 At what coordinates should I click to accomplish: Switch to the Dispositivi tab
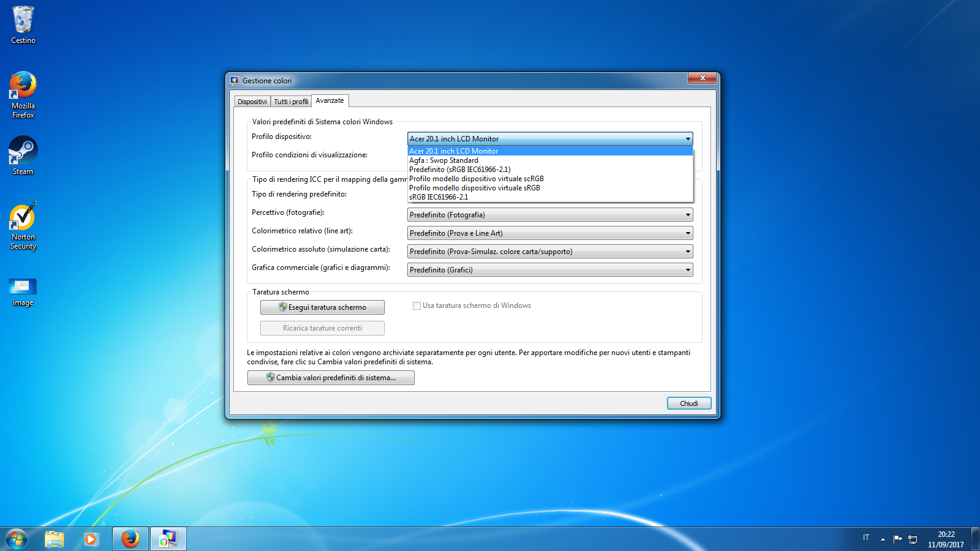pos(252,102)
